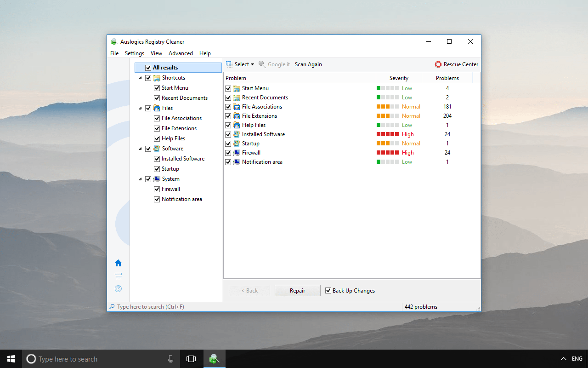Collapse the Files tree node
The image size is (588, 368).
(140, 108)
